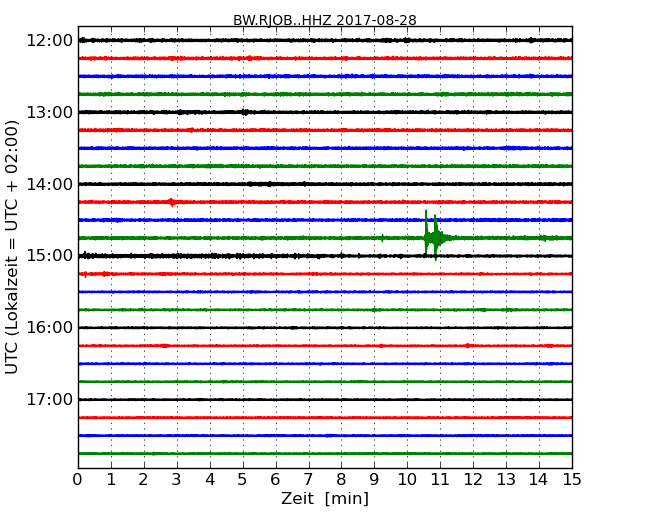This screenshot has width=650, height=520.
Task: Click x-axis tick label 15
Action: pyautogui.click(x=572, y=480)
